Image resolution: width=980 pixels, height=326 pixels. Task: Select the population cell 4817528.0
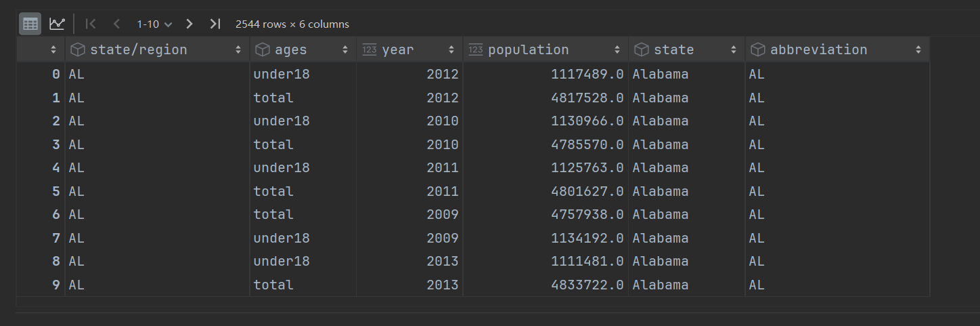[587, 98]
